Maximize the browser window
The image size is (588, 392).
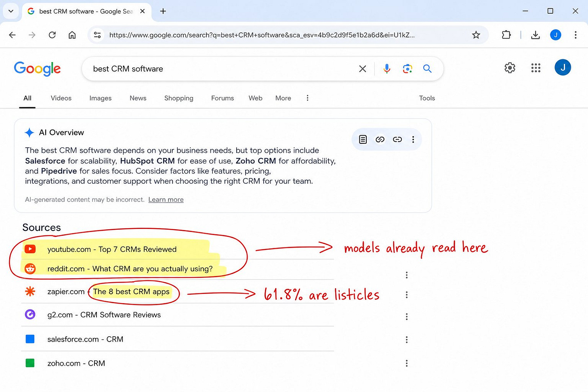pyautogui.click(x=550, y=11)
